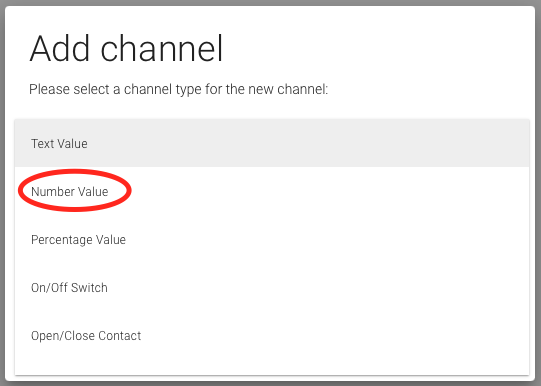Screen dimensions: 541x386
Task: Click the Add channel dialog heading
Action: tap(126, 49)
